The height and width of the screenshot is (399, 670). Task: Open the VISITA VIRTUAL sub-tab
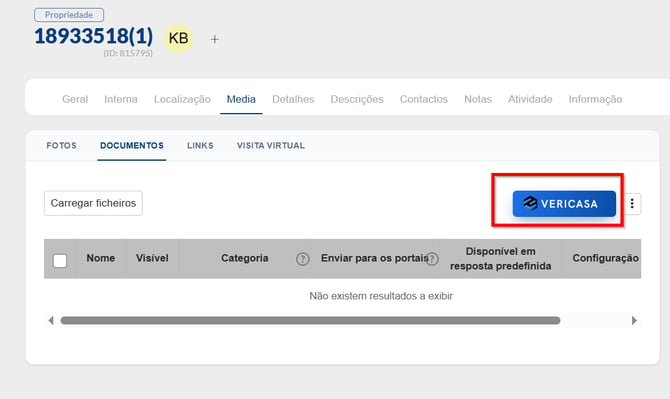pos(271,146)
